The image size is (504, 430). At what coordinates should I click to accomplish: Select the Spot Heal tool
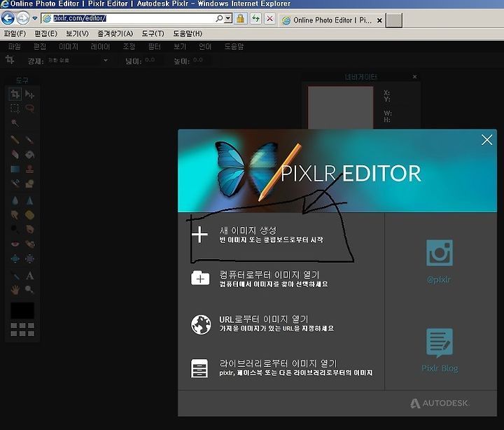tap(29, 244)
